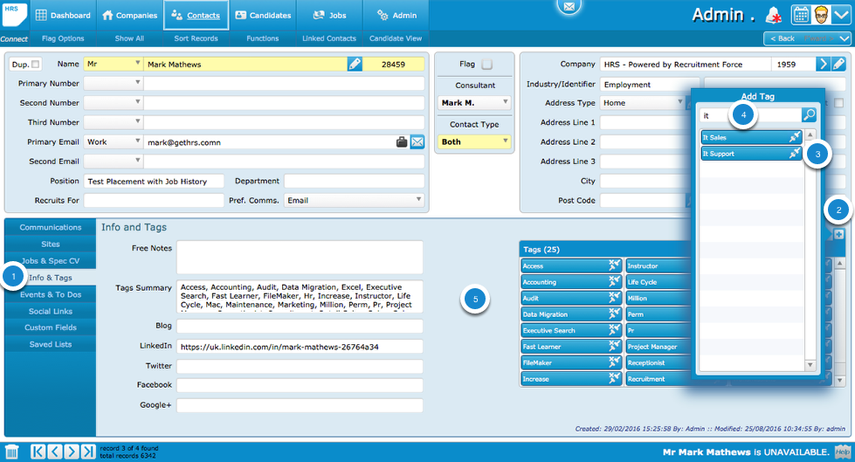The height and width of the screenshot is (462, 855).
Task: Remove the Executive Search tag
Action: (x=614, y=331)
